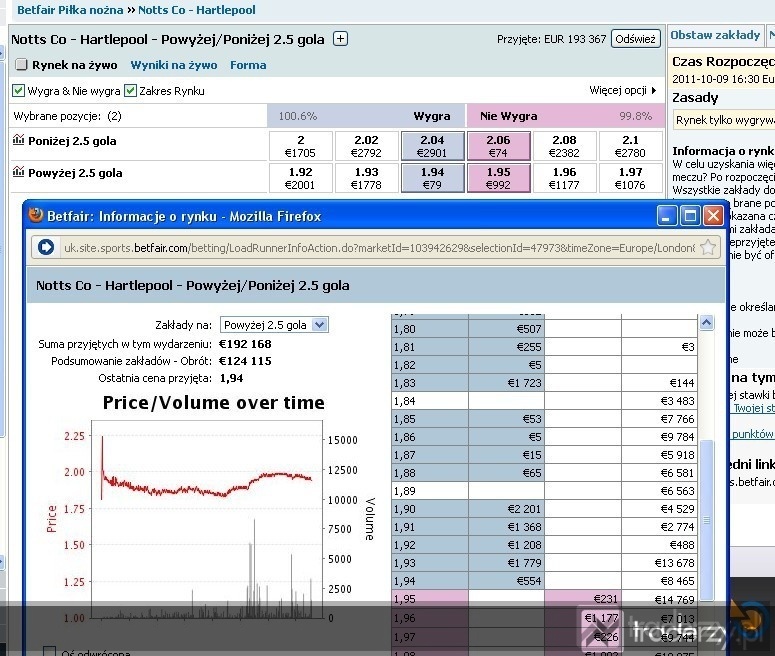
Task: Click the last matched price 1,94
Action: click(x=231, y=378)
